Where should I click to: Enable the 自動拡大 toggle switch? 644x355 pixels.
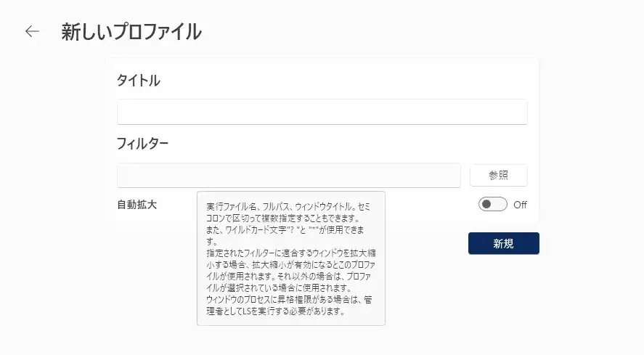(x=492, y=205)
